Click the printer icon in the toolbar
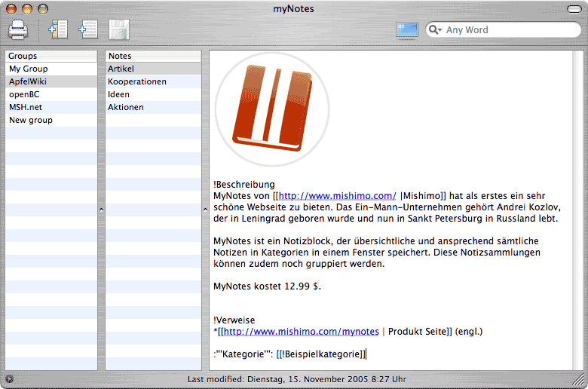This screenshot has width=588, height=389. pos(18,30)
